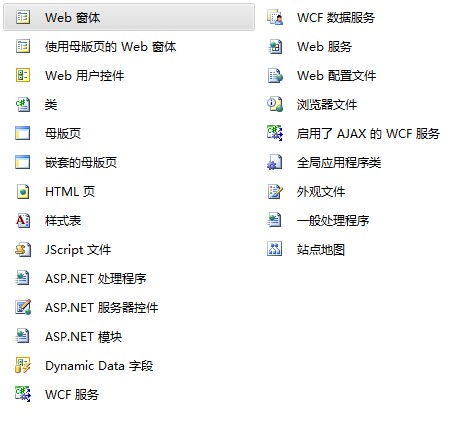
Task: Pick the HTML 页 template
Action: (70, 192)
